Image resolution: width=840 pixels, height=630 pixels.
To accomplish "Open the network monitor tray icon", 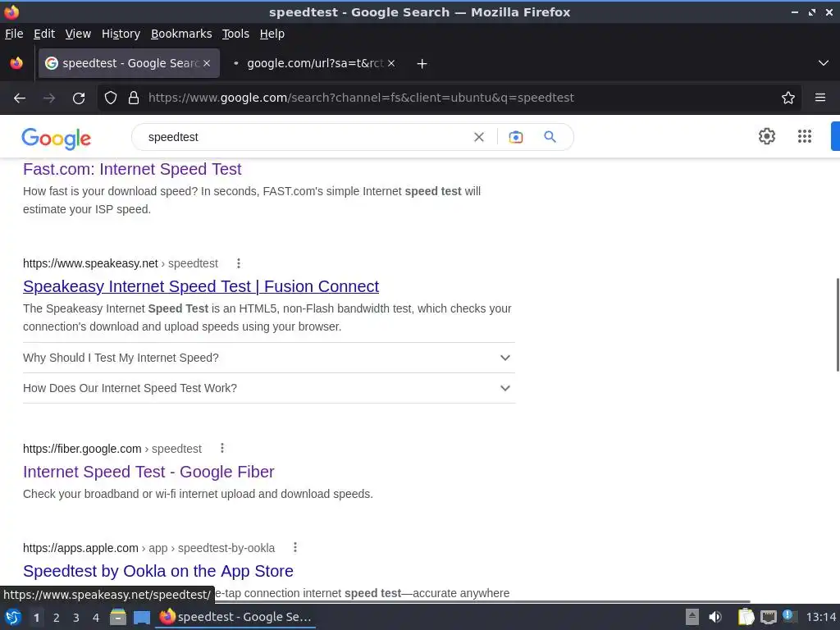I will click(768, 617).
